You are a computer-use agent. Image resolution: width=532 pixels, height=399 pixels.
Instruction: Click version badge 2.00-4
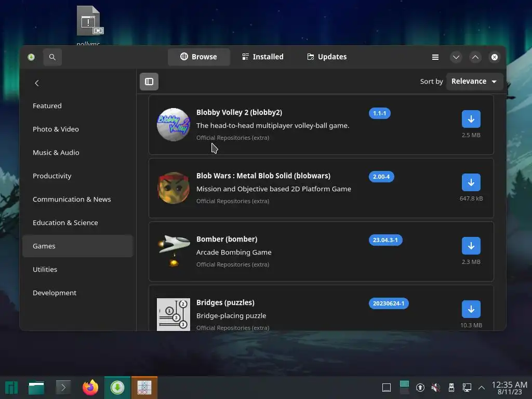coord(381,177)
